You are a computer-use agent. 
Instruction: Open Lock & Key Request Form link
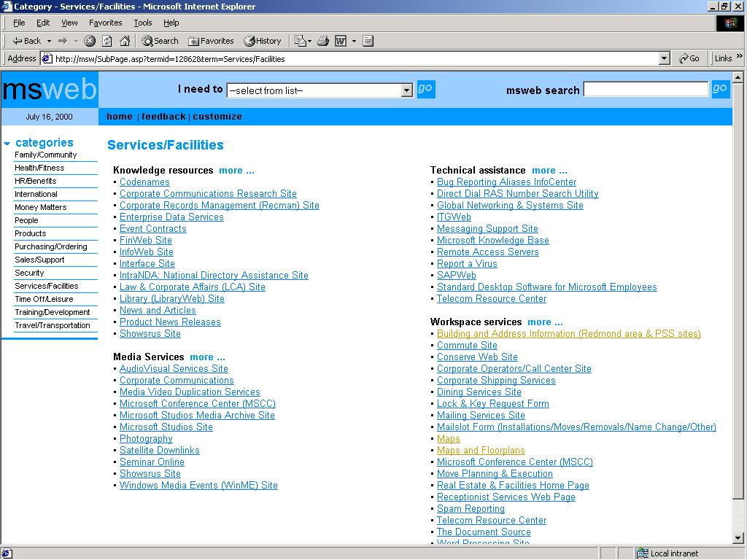[x=492, y=404]
